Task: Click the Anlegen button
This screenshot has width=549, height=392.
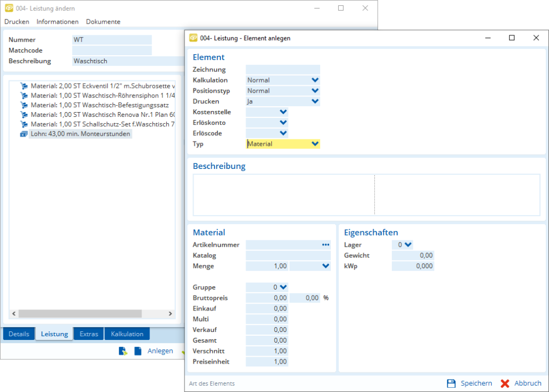Action: [160, 351]
